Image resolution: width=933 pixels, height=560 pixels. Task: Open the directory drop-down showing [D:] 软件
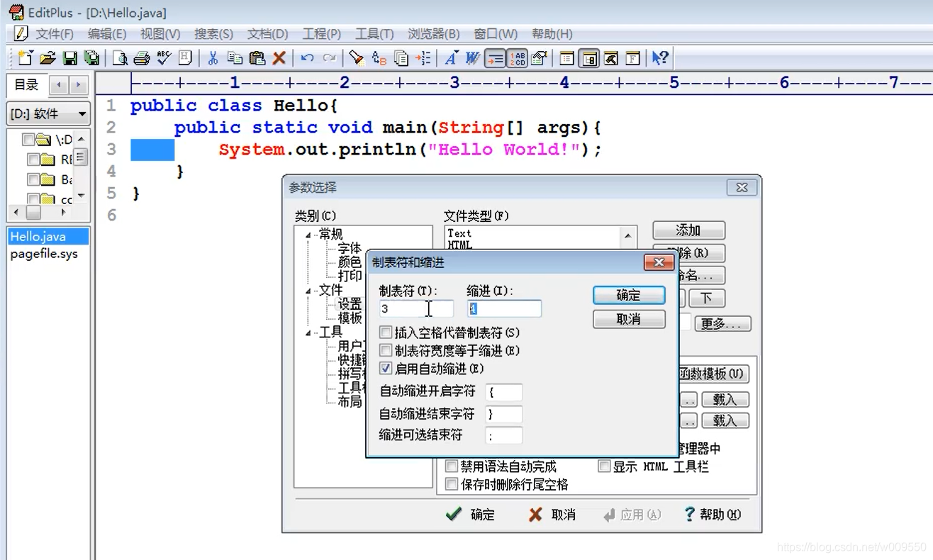[84, 114]
